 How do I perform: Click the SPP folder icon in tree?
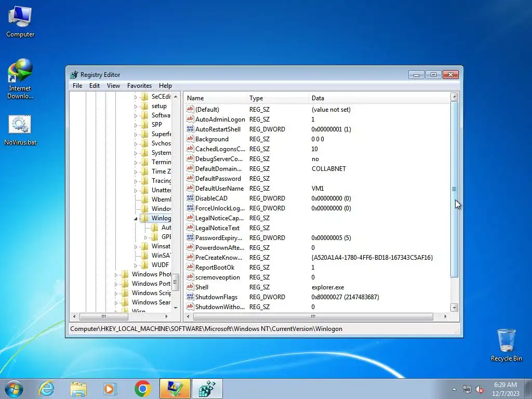point(145,125)
